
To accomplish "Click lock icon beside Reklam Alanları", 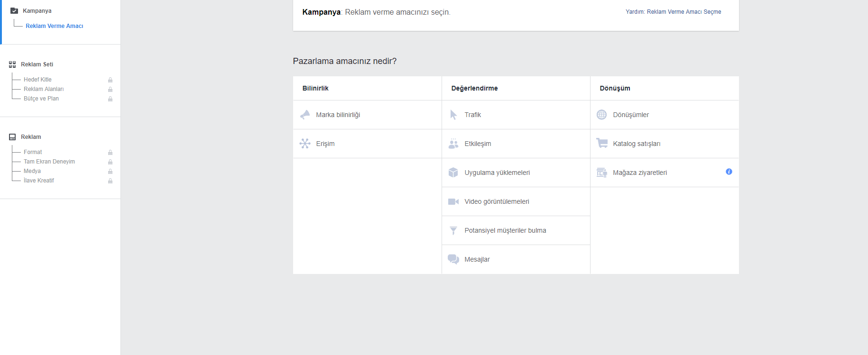I will (110, 89).
